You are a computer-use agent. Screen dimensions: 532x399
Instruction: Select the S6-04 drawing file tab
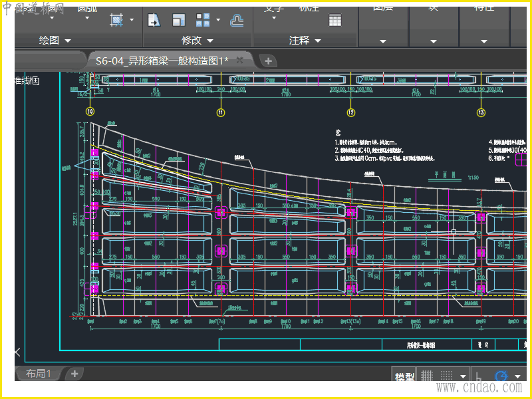[x=162, y=61]
